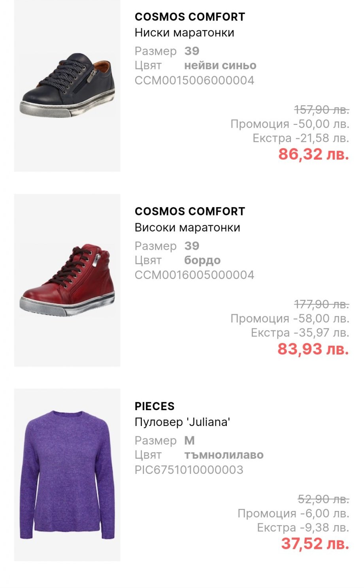Click the 'Промоция -58,00 лв.' discount line
This screenshot has height=588, width=364.
[290, 318]
